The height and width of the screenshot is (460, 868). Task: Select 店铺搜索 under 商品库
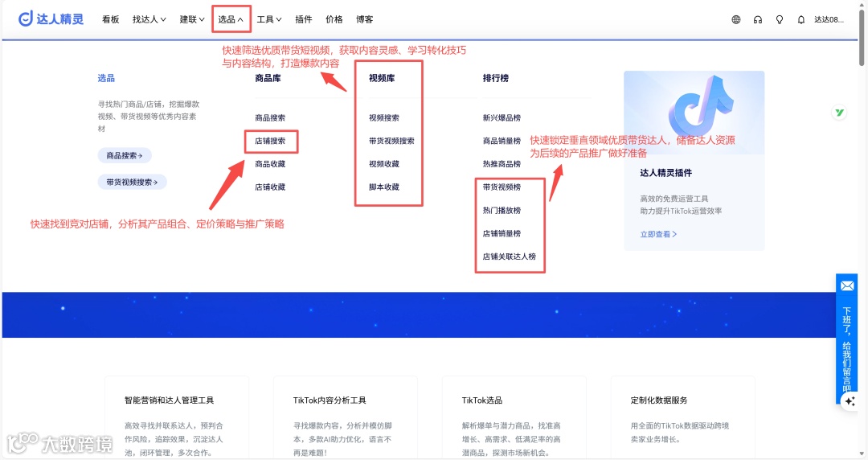point(270,141)
